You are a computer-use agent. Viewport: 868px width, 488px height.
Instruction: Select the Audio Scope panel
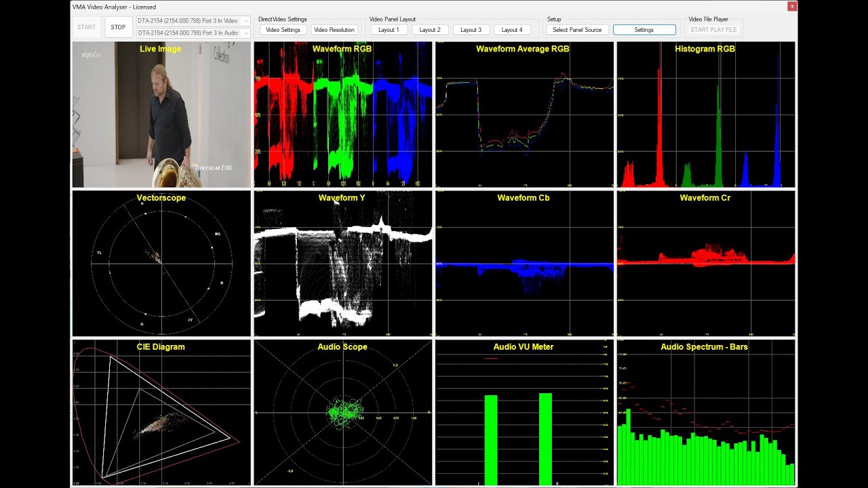(343, 413)
